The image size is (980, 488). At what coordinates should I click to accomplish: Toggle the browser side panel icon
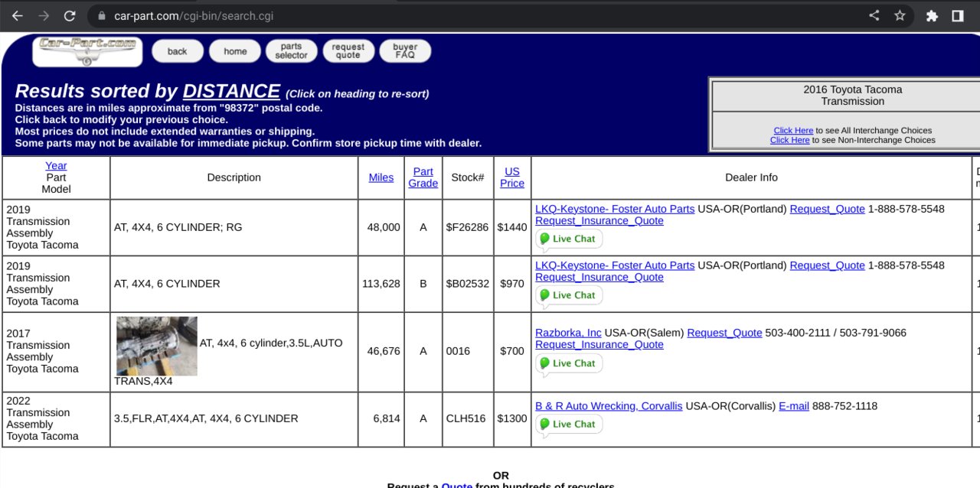point(958,15)
